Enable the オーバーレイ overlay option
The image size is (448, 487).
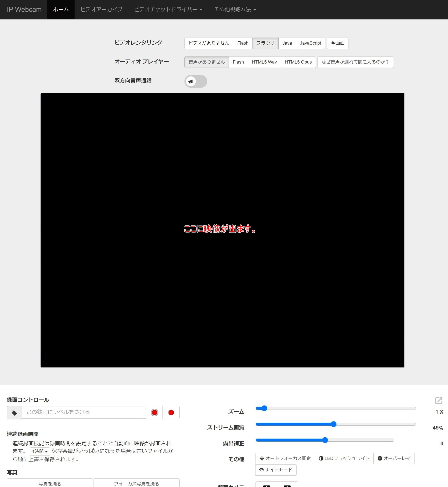coord(394,458)
